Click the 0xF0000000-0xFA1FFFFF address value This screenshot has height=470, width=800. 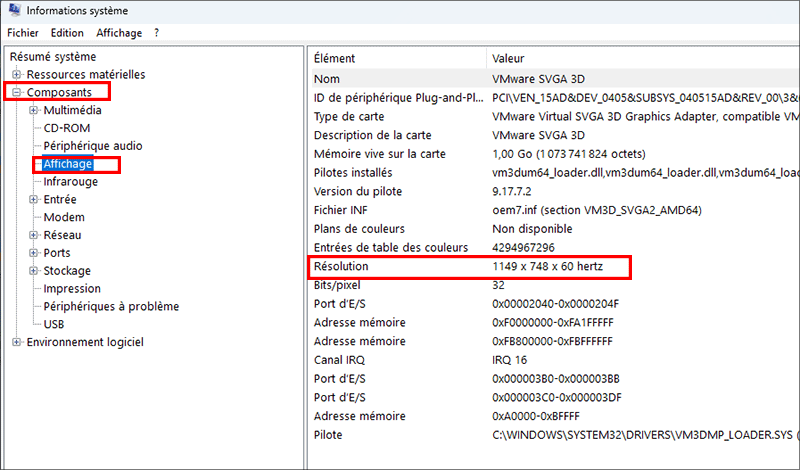pyautogui.click(x=553, y=323)
